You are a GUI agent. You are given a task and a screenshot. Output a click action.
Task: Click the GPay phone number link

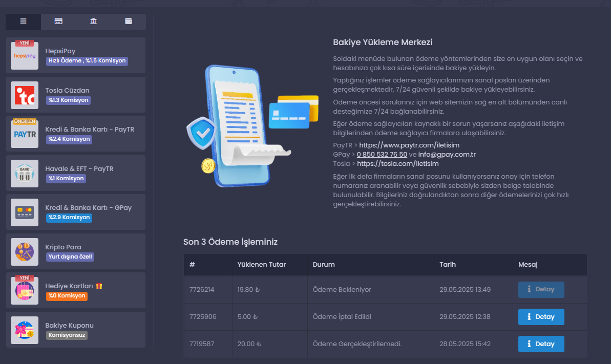(382, 155)
